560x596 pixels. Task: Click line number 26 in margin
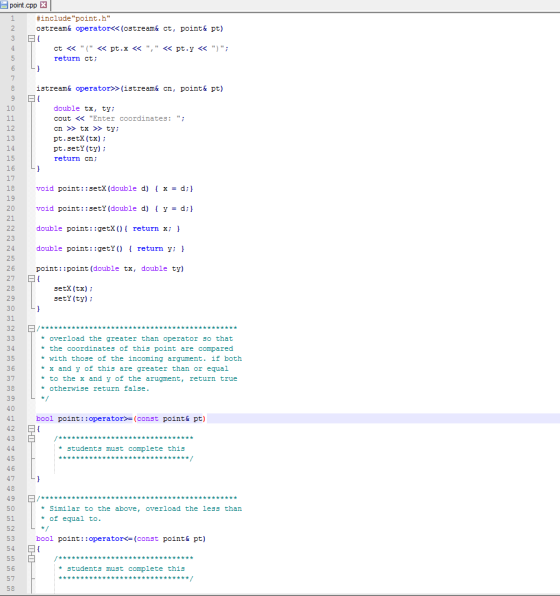pyautogui.click(x=11, y=268)
